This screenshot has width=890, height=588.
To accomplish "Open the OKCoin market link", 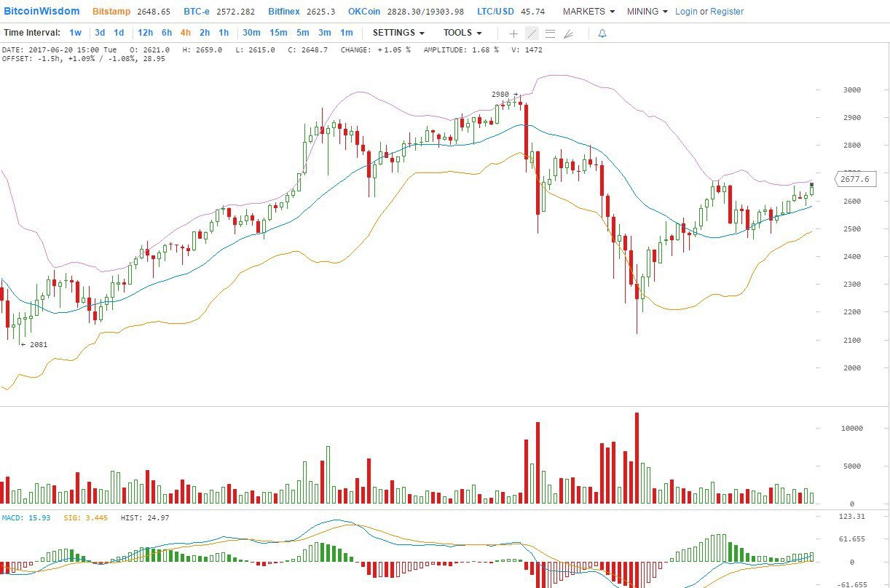I will point(363,12).
